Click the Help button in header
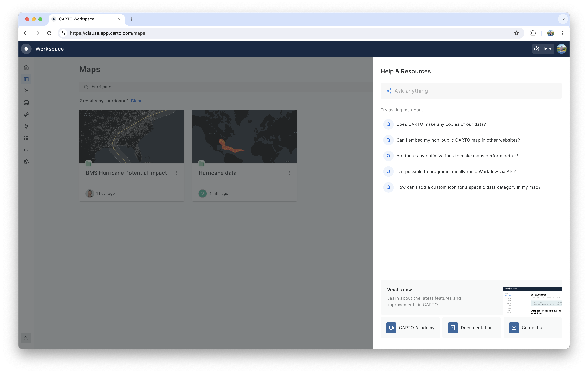The width and height of the screenshot is (588, 373). point(543,49)
